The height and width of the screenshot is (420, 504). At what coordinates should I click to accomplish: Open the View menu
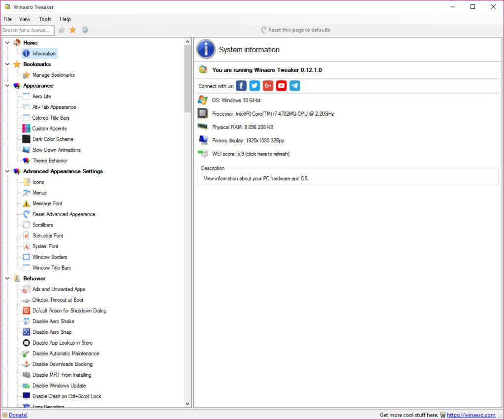point(25,19)
